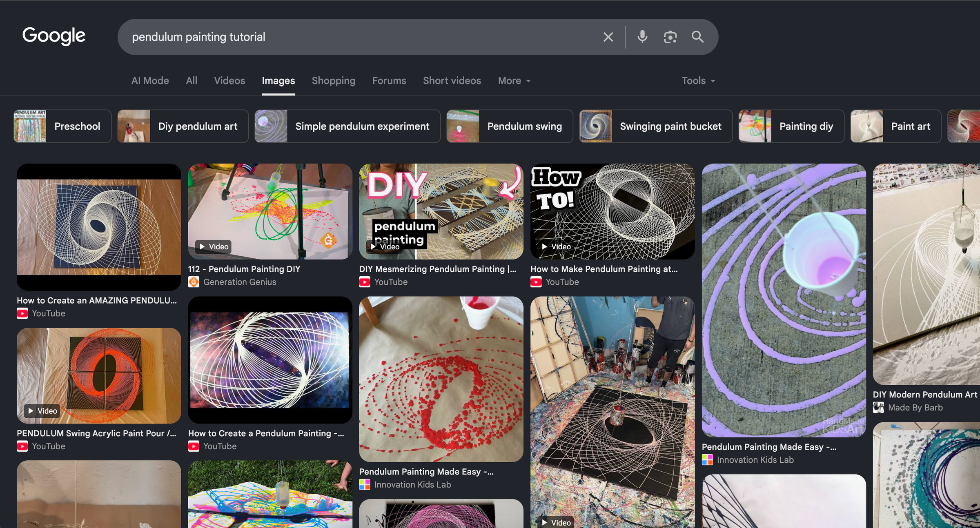Click Made By Barb source icon
Viewport: 980px width, 528px height.
click(x=878, y=408)
